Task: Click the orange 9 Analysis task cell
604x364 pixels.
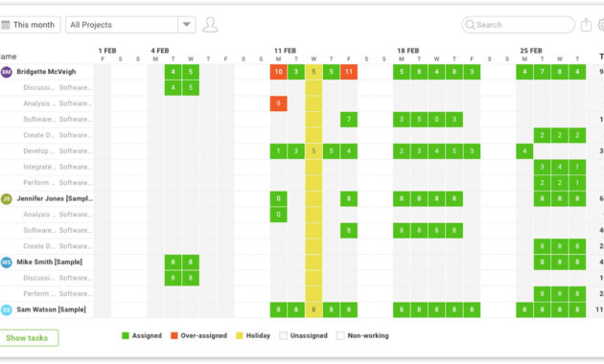Action: click(x=278, y=103)
